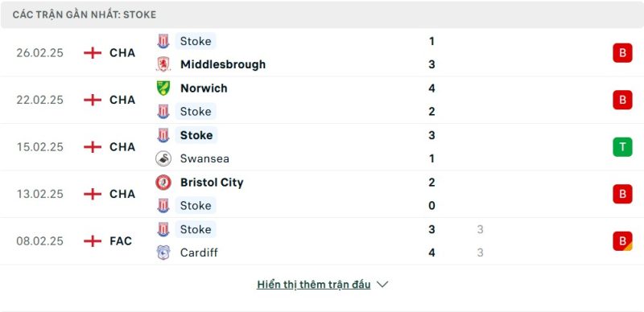The height and width of the screenshot is (312, 644).
Task: Click red B loss badge for 26.02.25 match
Action: coord(622,53)
